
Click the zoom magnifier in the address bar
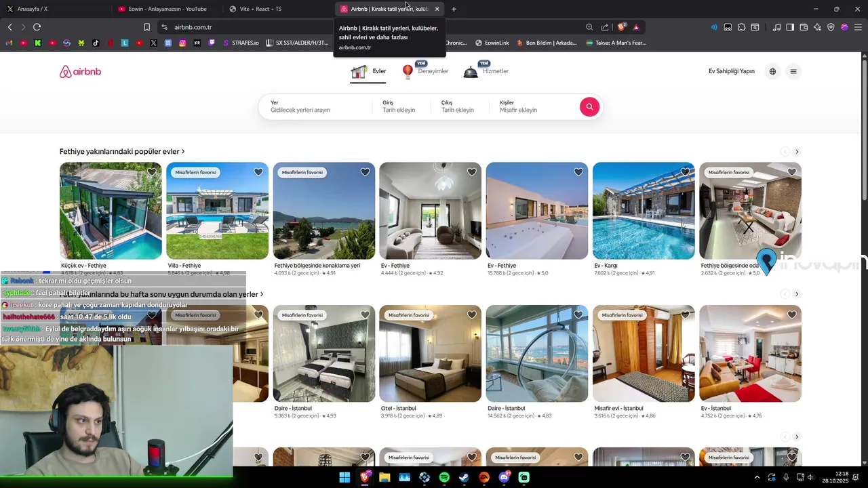(589, 27)
